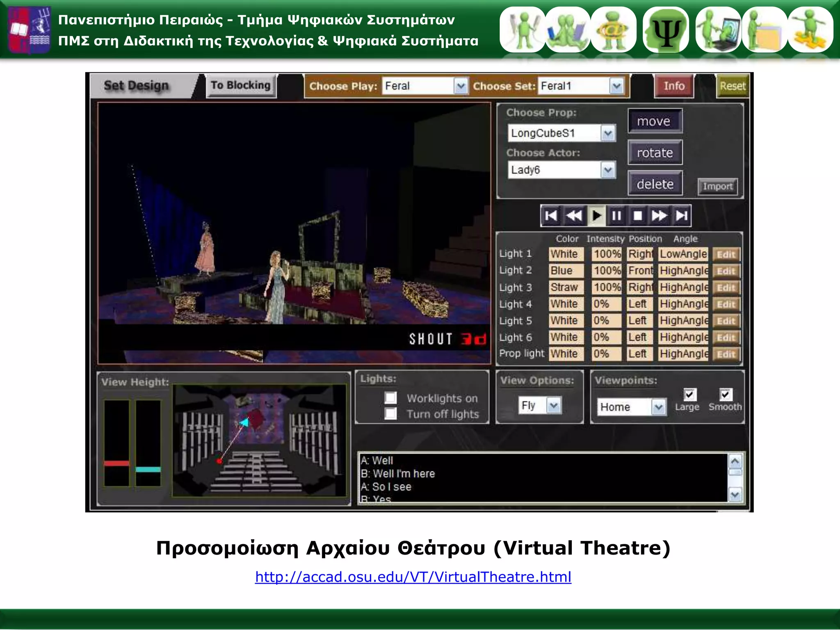Click the rotate button
Screen dimensions: 840x630
coord(655,153)
